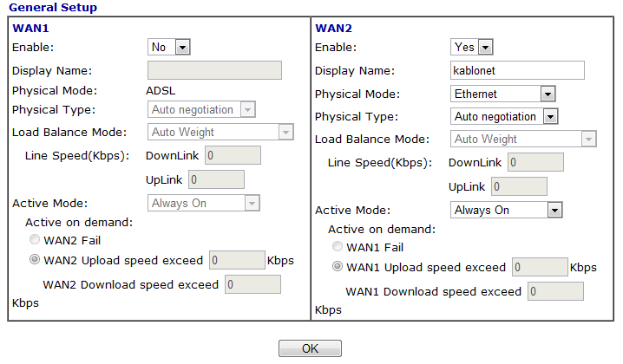Screen dimensions: 623x364
Task: Open WAN2 Enable dropdown
Action: (x=472, y=48)
